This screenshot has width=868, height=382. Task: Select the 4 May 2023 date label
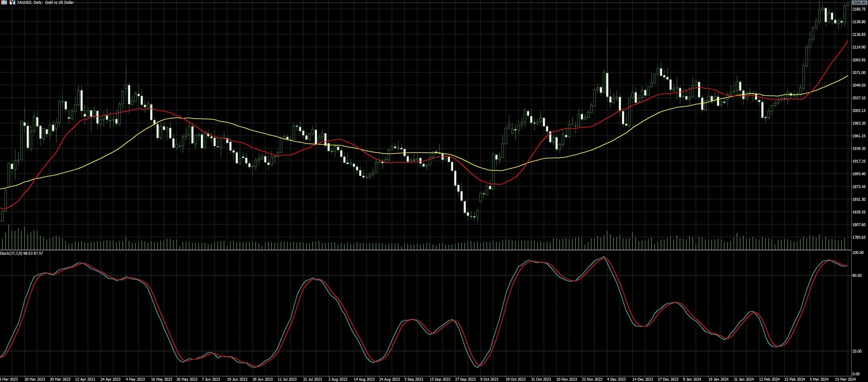click(135, 379)
